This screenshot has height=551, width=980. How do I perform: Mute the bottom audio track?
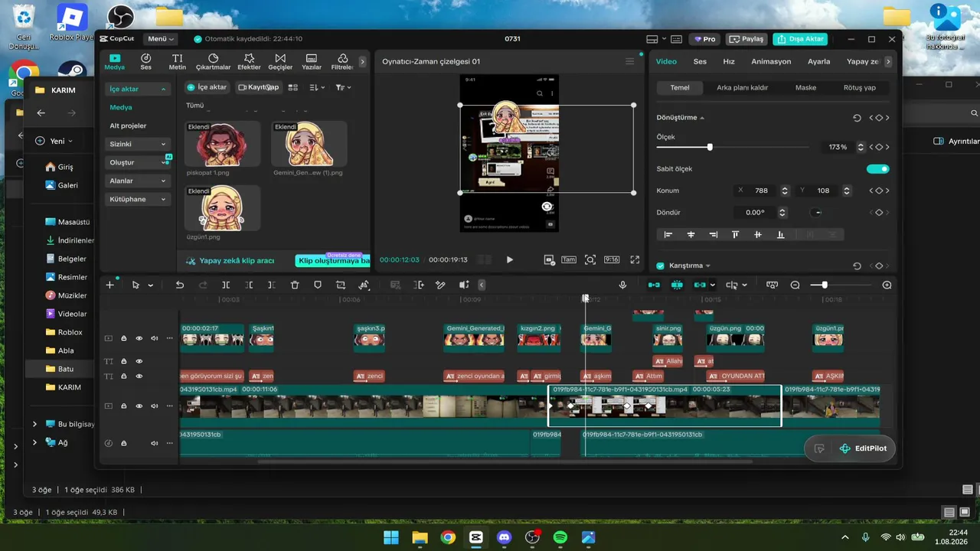click(x=155, y=443)
